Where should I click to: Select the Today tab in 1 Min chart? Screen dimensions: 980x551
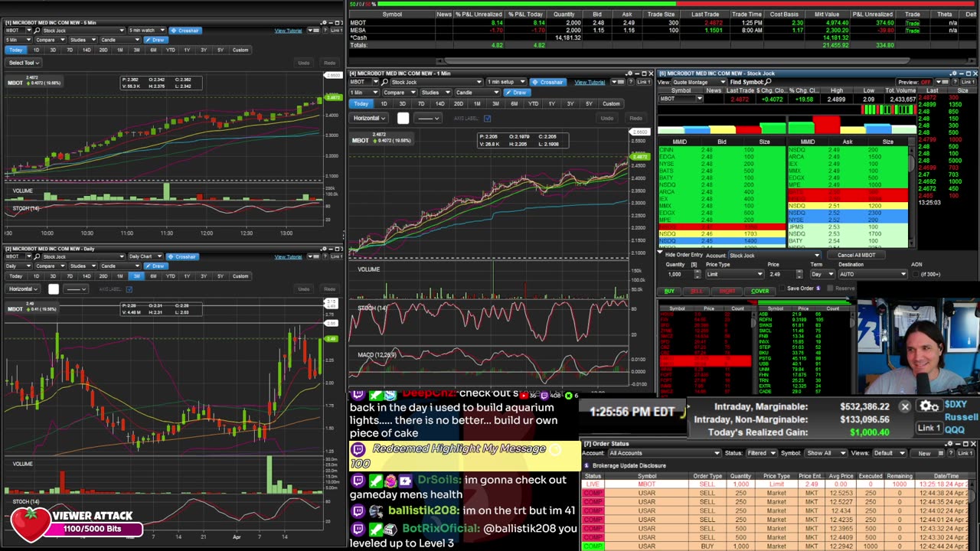tap(361, 104)
